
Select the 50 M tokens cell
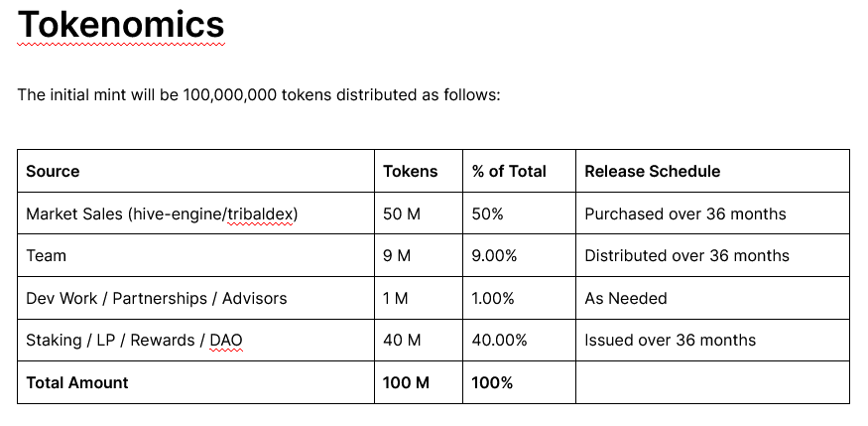(419, 213)
